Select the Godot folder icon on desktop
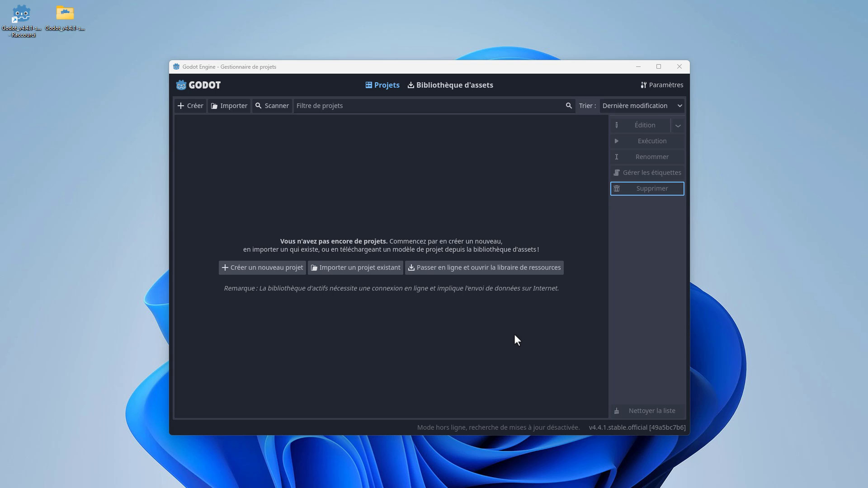The height and width of the screenshot is (488, 868). [x=65, y=18]
